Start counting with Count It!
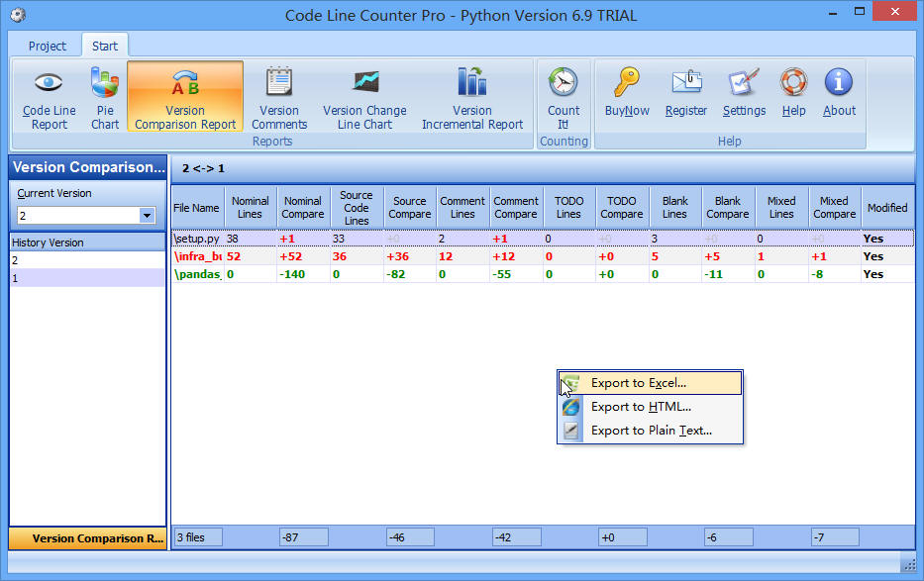The height and width of the screenshot is (581, 924). pyautogui.click(x=564, y=98)
